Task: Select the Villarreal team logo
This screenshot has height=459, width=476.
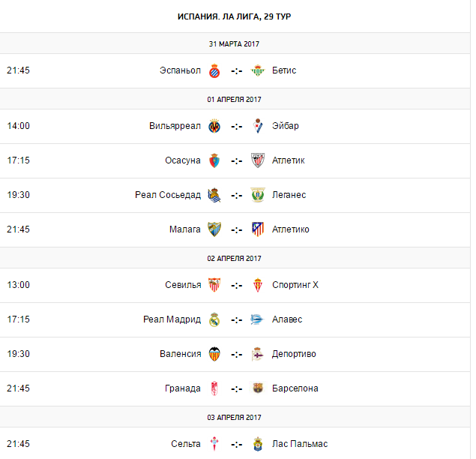Action: click(214, 126)
